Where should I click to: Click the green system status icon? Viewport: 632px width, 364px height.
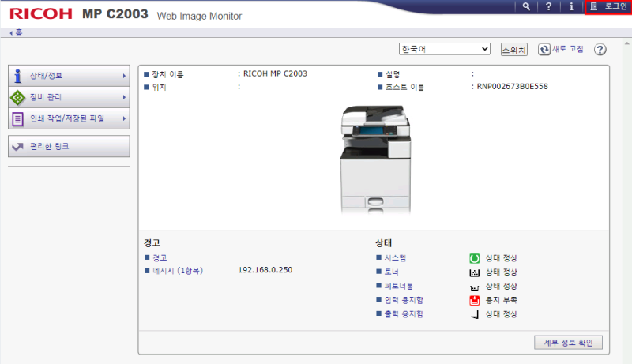click(475, 258)
